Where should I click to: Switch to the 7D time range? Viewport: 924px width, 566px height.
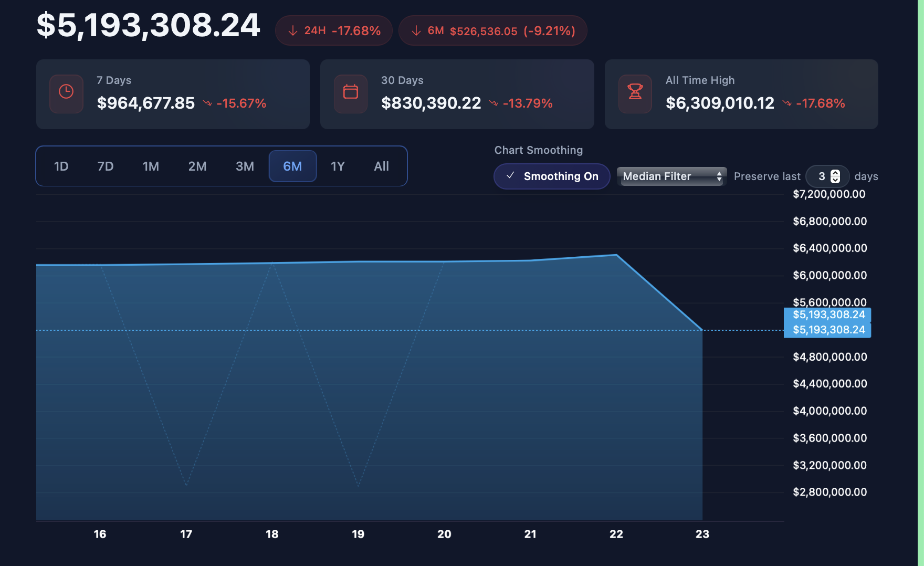tap(105, 166)
